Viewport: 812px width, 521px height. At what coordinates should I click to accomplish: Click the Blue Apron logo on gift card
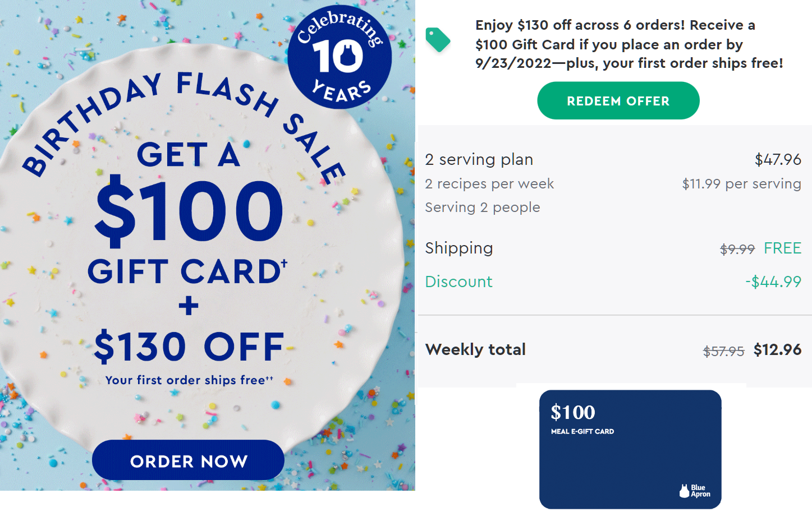pos(695,491)
